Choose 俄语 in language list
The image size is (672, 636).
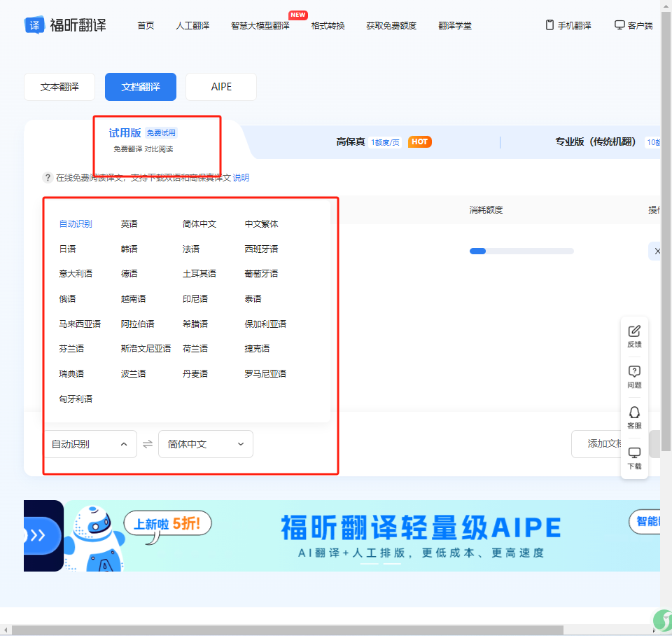(67, 298)
